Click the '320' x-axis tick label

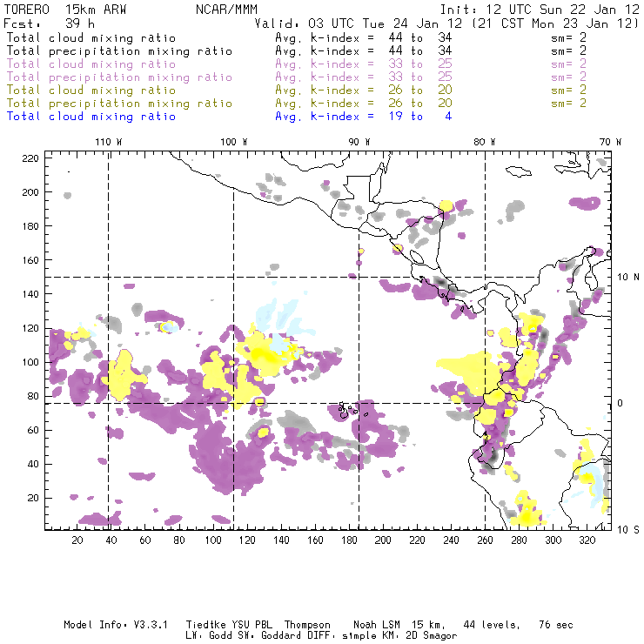[x=587, y=540]
